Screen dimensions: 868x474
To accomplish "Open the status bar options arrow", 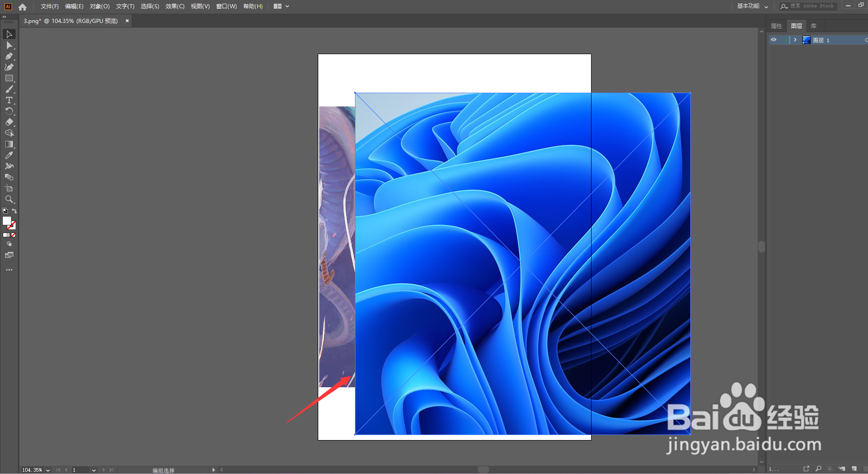I will click(214, 470).
